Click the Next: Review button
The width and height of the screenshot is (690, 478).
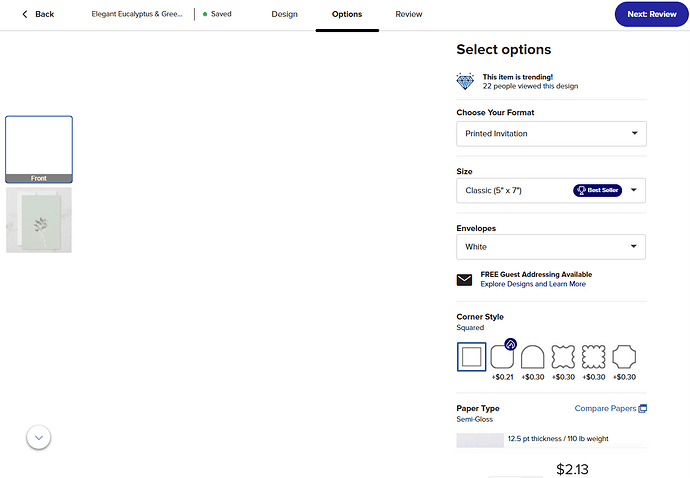coord(651,14)
